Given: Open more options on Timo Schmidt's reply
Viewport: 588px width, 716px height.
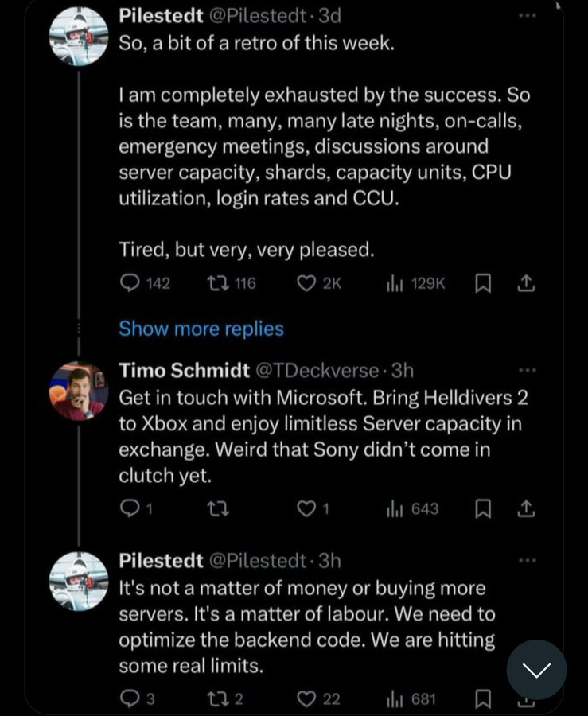Looking at the screenshot, I should pyautogui.click(x=528, y=370).
